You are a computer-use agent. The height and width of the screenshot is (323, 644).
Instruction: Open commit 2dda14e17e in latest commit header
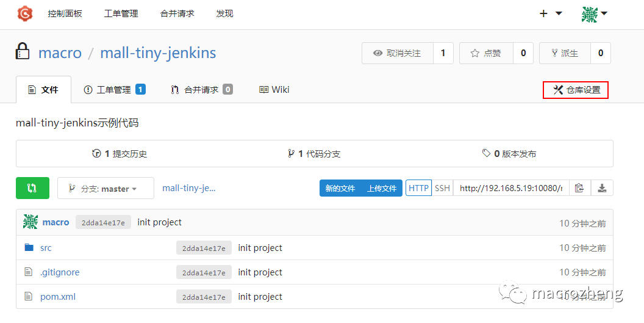(103, 223)
